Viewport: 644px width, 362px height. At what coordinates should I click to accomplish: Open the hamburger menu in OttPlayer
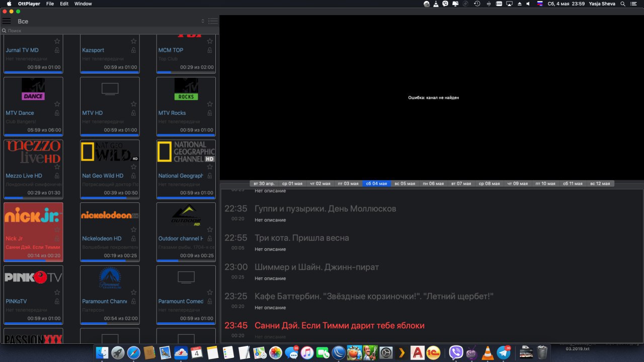tap(7, 21)
